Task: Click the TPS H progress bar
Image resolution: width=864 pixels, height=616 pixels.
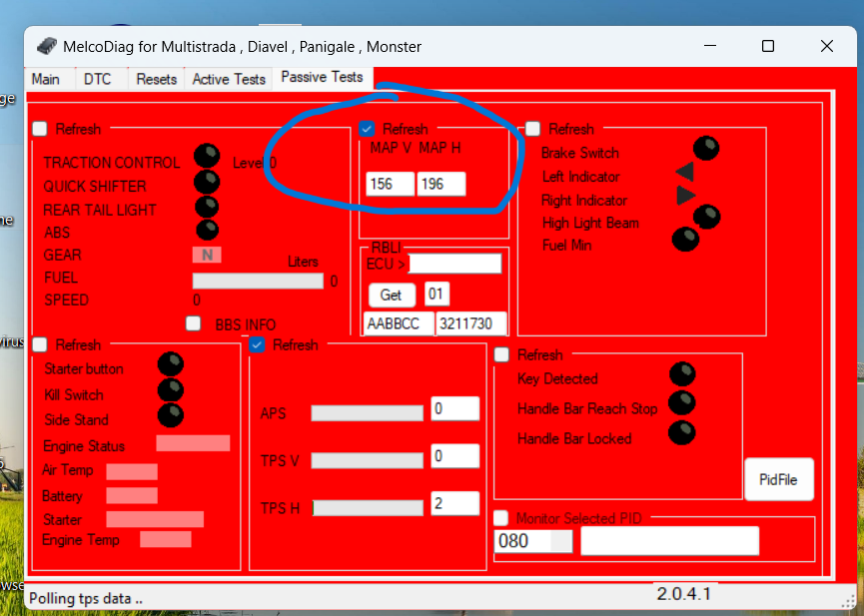Action: point(367,507)
